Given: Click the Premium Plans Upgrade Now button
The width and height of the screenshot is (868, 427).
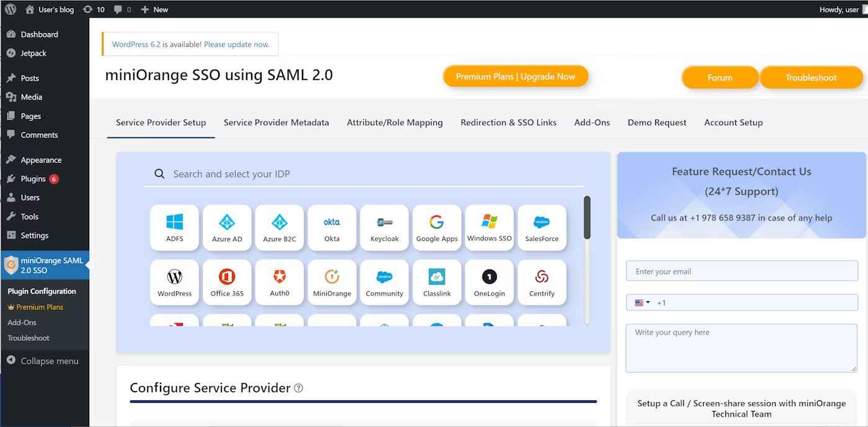Looking at the screenshot, I should [515, 77].
